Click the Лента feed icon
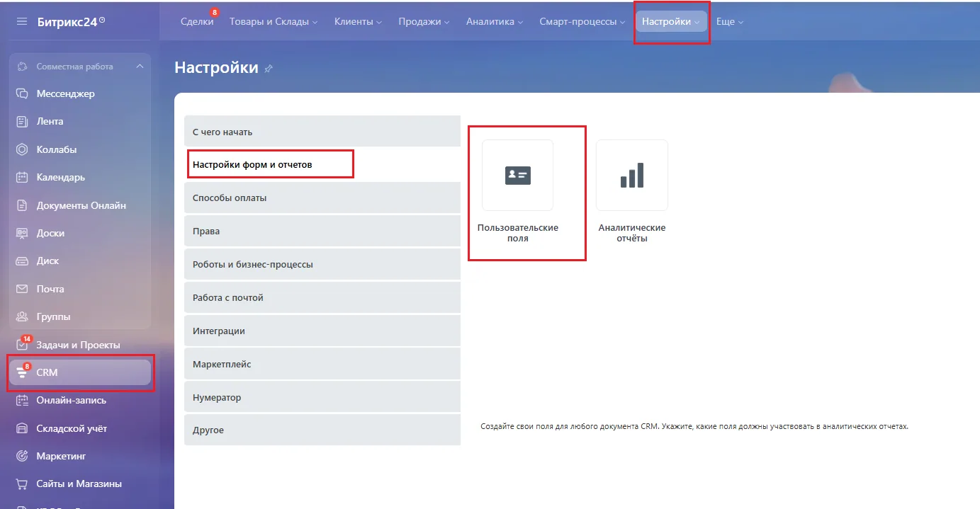Image resolution: width=980 pixels, height=509 pixels. [x=22, y=121]
